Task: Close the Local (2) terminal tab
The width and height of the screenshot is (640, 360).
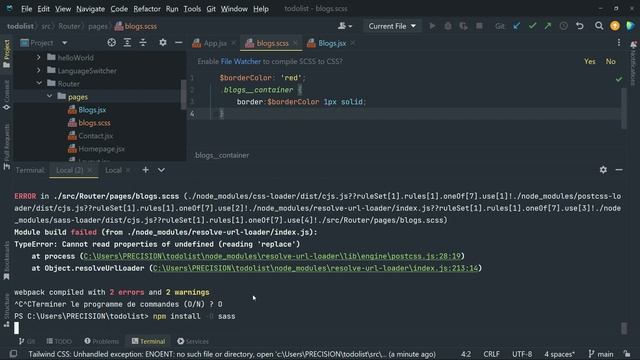Action: coord(90,170)
